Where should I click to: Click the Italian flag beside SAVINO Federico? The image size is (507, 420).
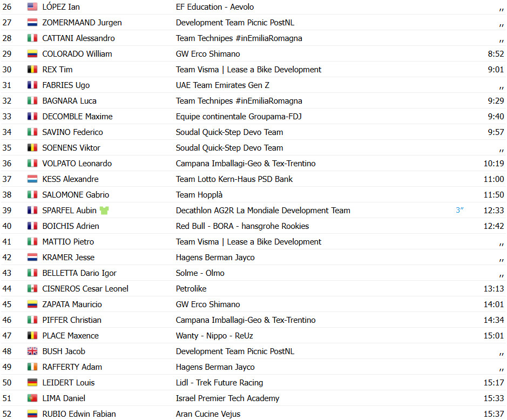click(32, 132)
